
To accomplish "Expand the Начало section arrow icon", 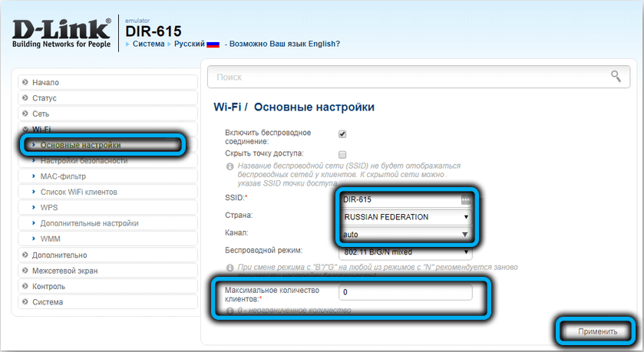I will [x=25, y=82].
